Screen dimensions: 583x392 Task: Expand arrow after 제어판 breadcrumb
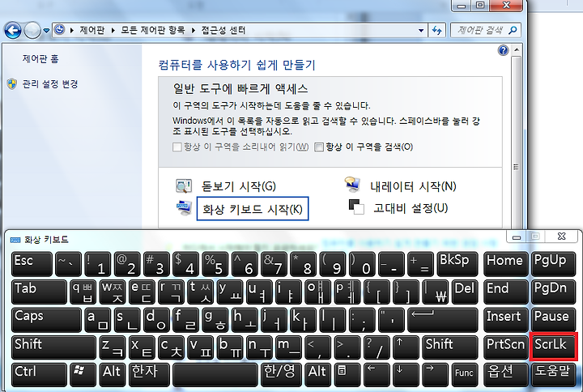(x=113, y=31)
